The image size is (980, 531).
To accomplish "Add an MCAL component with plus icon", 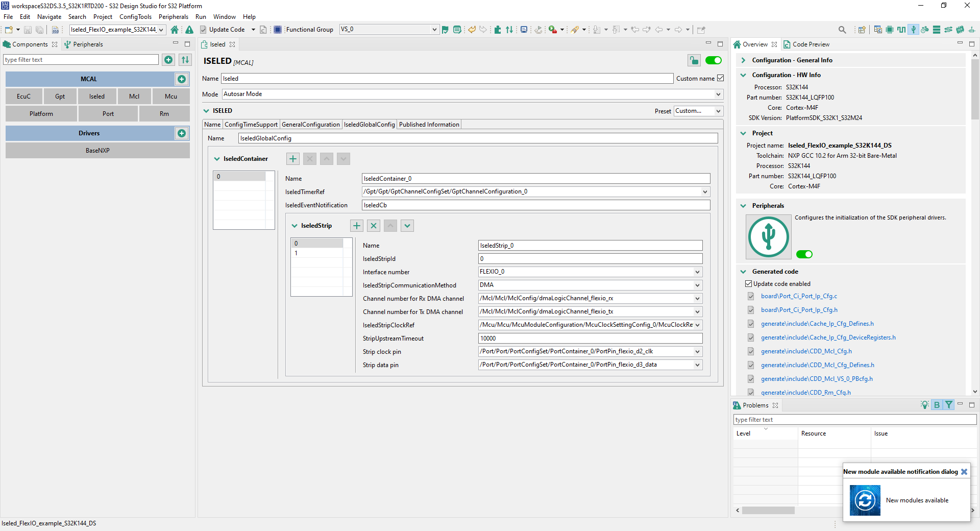I will pos(182,79).
